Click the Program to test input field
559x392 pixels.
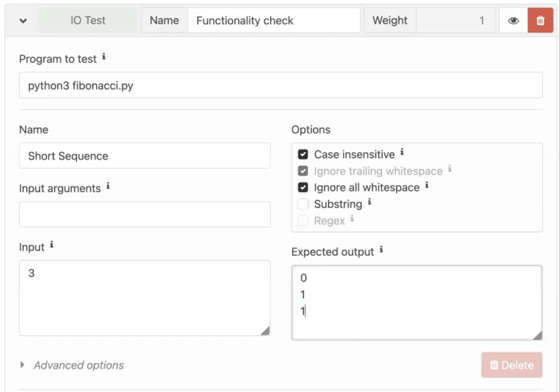coord(280,85)
